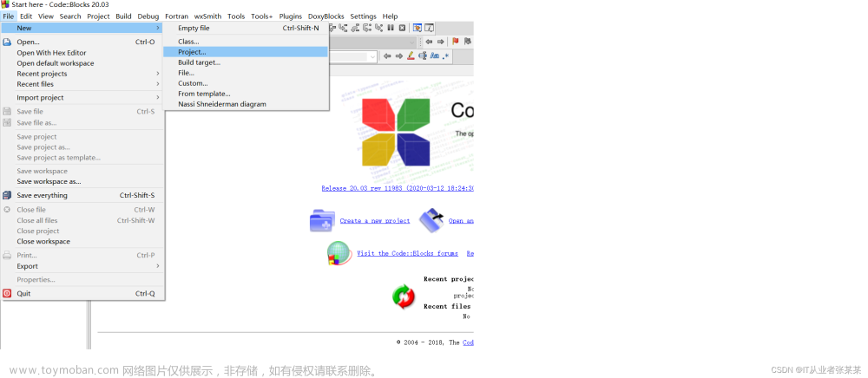
Task: Toggle bookmark with red flag icon
Action: tap(455, 41)
